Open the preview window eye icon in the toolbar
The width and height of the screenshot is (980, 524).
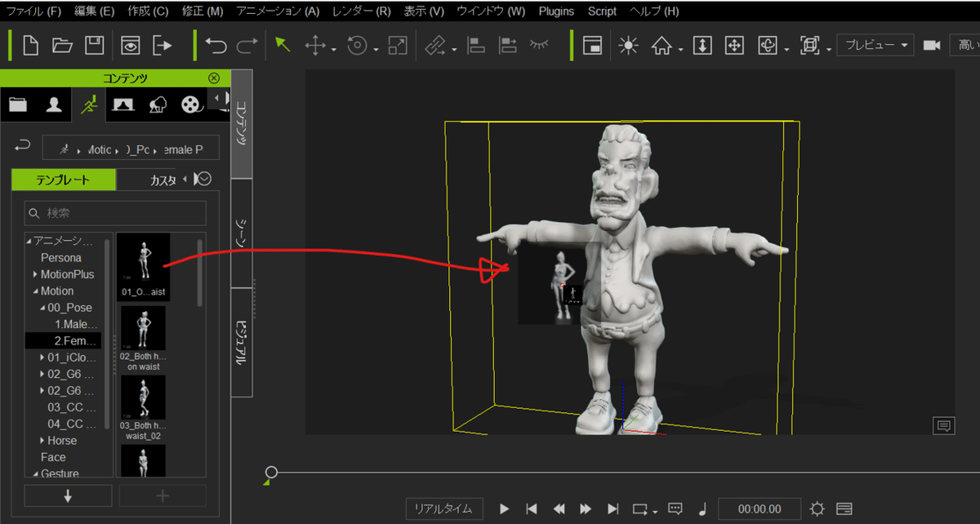131,46
